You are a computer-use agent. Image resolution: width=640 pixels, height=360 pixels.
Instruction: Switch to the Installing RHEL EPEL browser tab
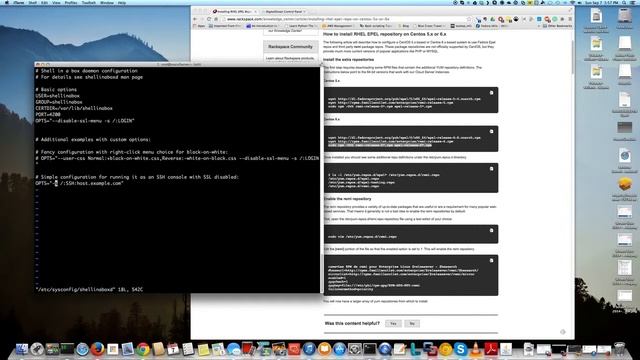pos(234,11)
